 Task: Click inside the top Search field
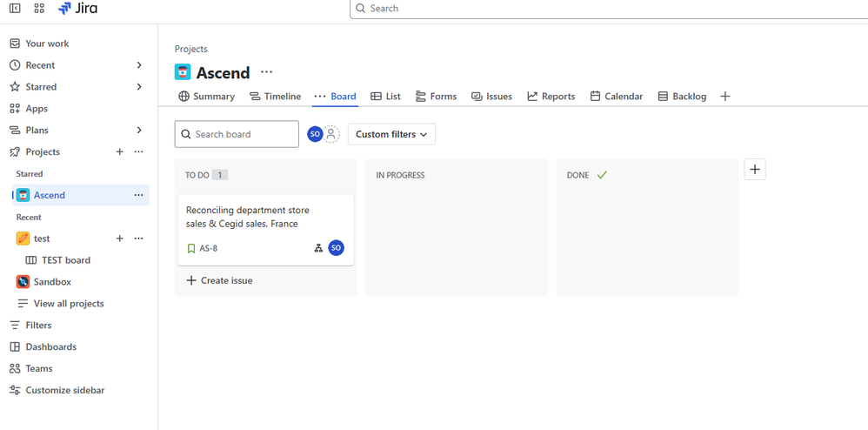(609, 9)
